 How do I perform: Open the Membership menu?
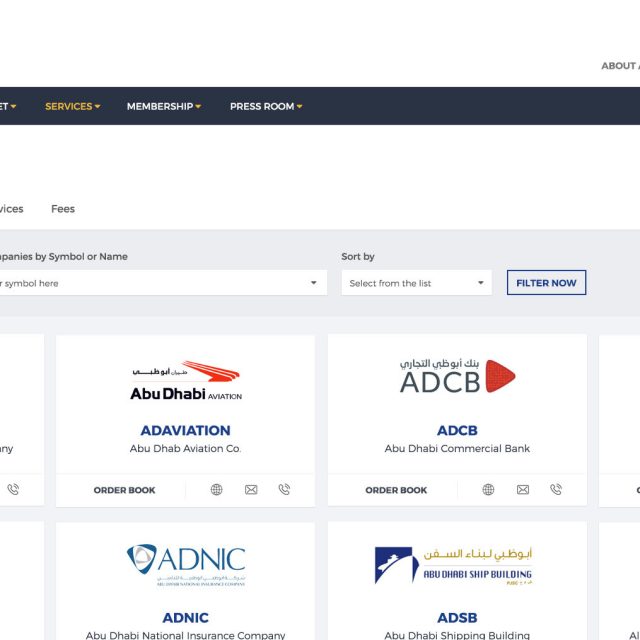(x=163, y=106)
